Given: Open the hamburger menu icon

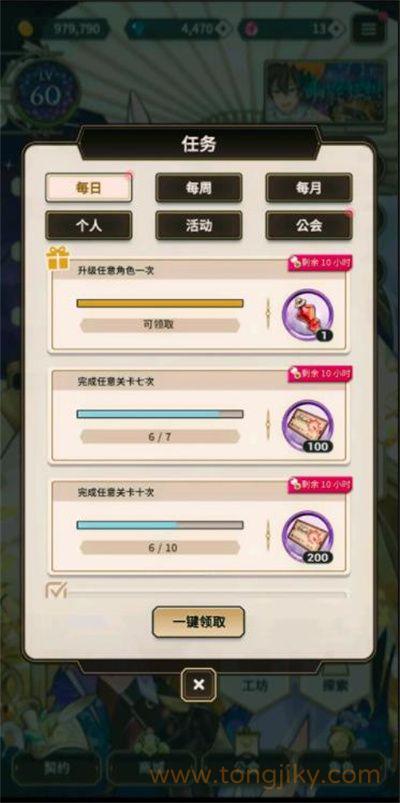Looking at the screenshot, I should click(x=368, y=29).
